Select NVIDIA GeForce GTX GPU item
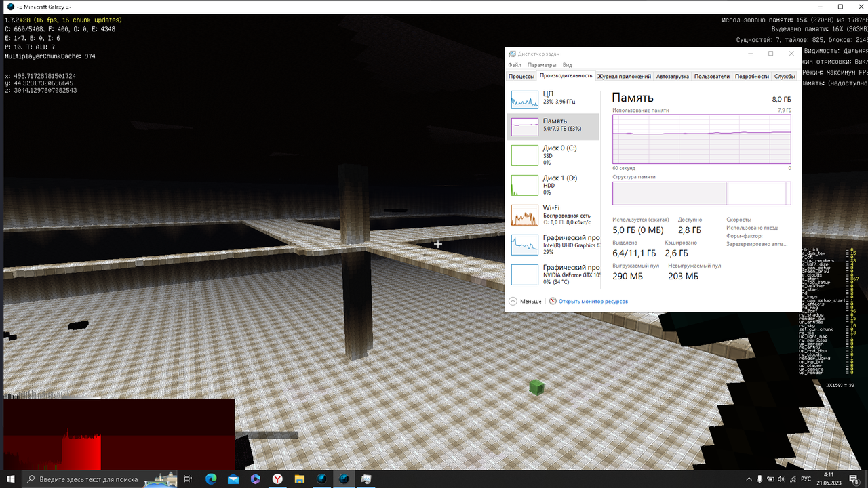 [x=553, y=274]
